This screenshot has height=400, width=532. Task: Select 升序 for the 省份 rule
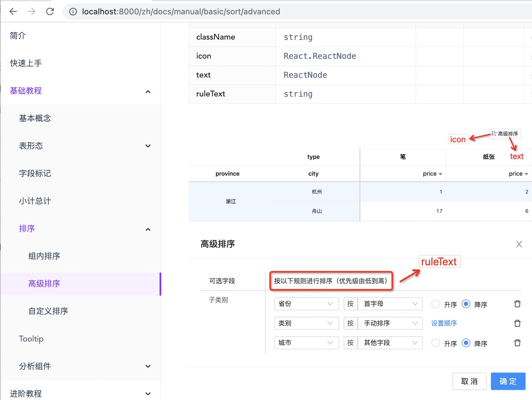coord(436,304)
